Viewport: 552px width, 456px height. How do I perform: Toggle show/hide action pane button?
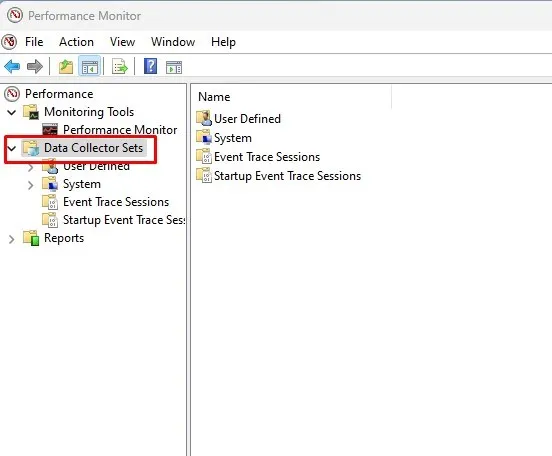point(174,67)
